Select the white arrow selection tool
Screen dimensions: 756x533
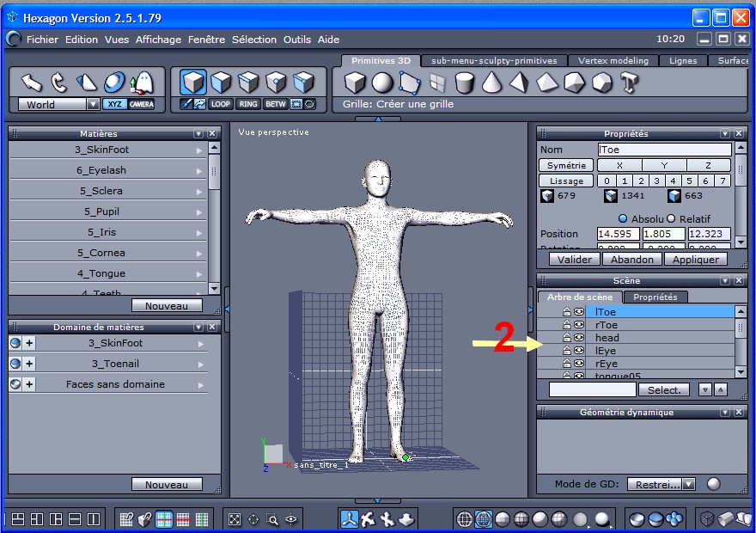pos(32,83)
